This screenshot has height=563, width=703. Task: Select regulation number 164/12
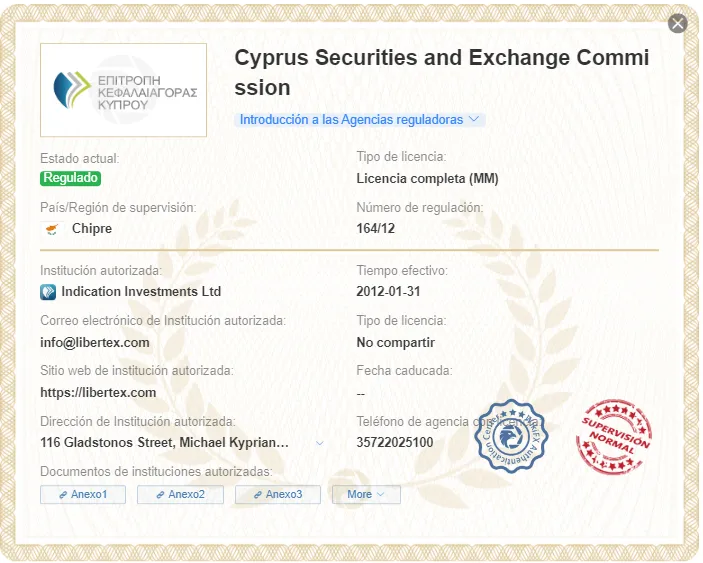pos(375,229)
